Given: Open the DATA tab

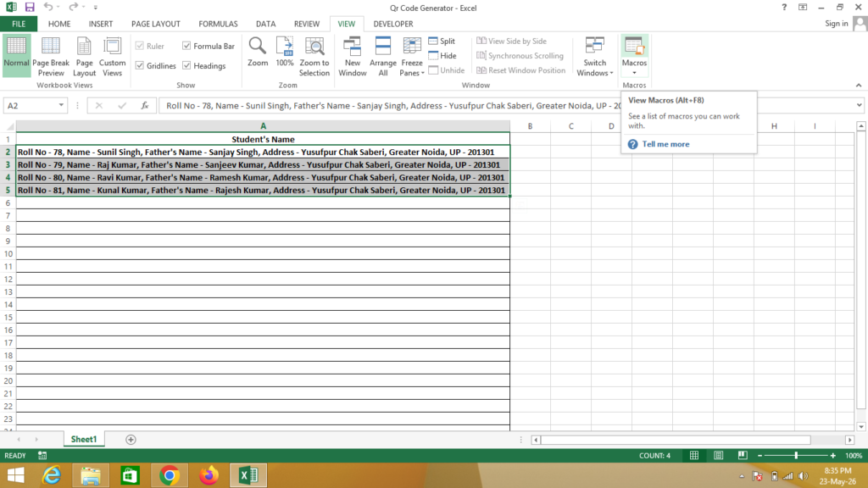Looking at the screenshot, I should pyautogui.click(x=265, y=24).
